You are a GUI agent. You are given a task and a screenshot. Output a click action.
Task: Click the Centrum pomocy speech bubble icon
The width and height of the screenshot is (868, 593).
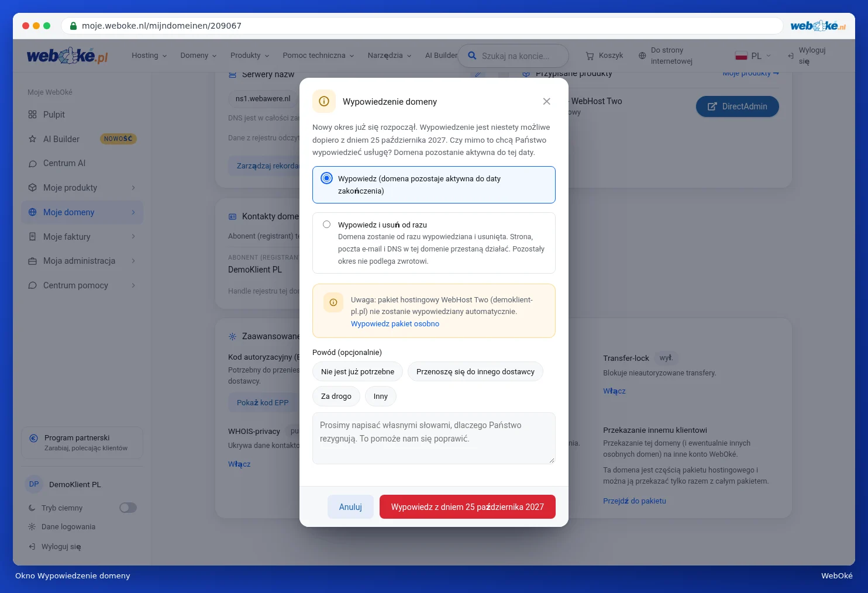(32, 285)
